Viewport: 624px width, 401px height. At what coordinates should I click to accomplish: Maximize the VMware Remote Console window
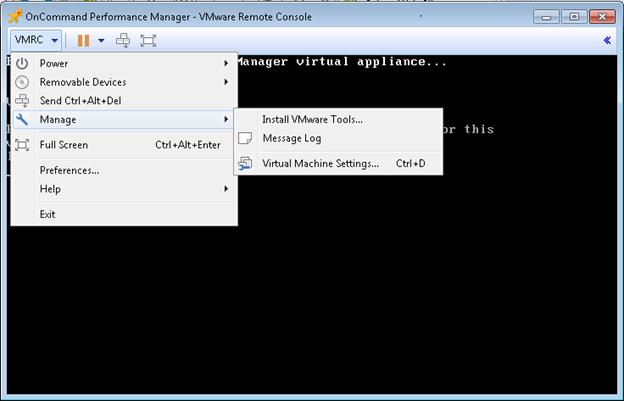tap(574, 17)
